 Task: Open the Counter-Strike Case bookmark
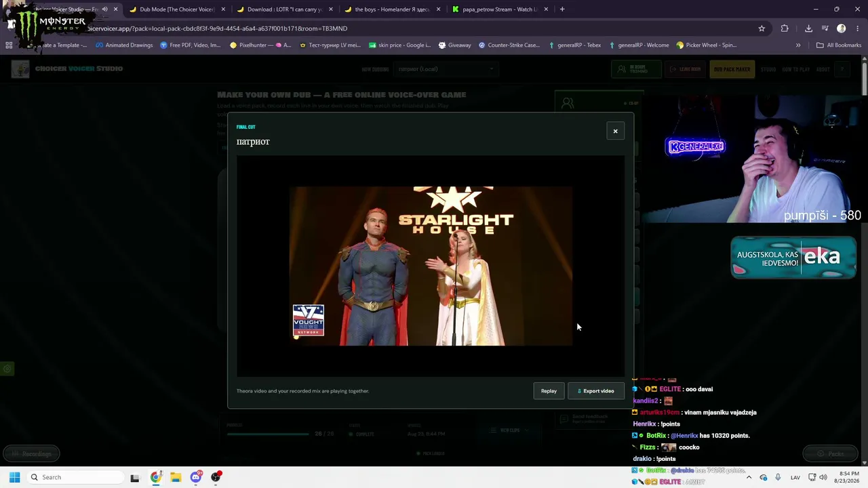tap(509, 45)
